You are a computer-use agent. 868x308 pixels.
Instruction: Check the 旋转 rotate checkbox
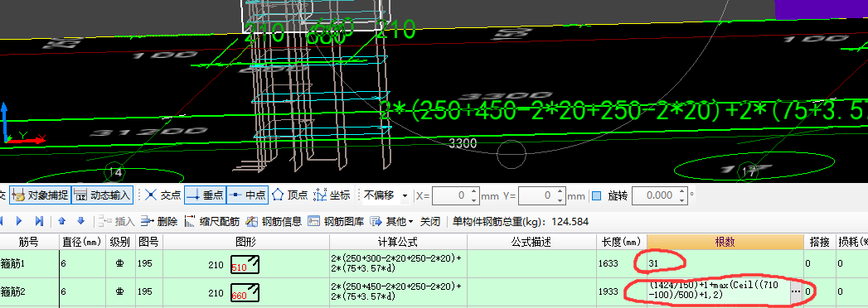pyautogui.click(x=596, y=195)
